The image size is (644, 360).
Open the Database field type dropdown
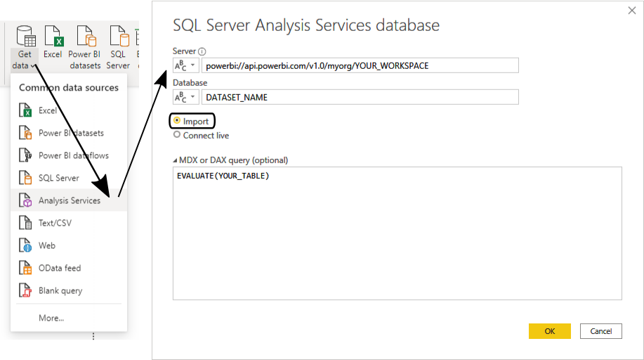tap(186, 97)
